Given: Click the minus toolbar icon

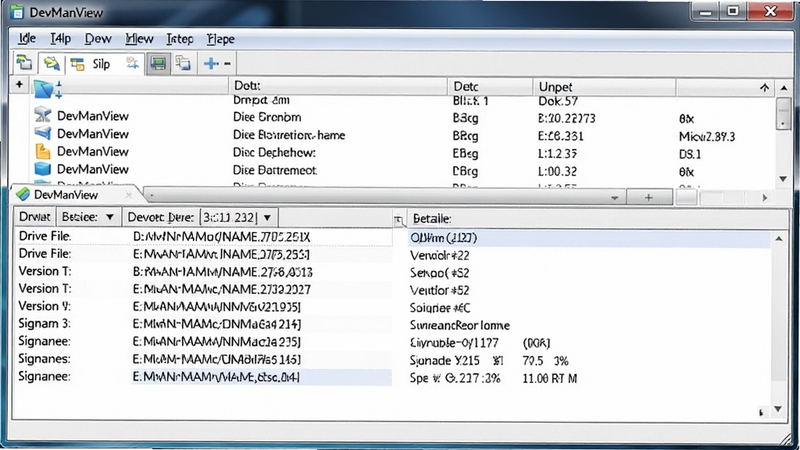Looking at the screenshot, I should point(228,64).
